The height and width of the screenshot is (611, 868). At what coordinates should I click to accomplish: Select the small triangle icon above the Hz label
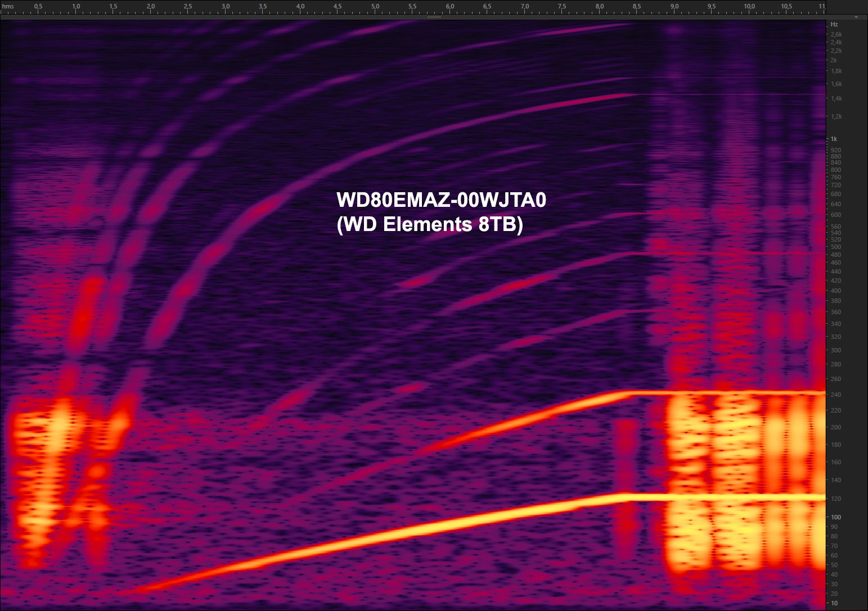[x=856, y=17]
